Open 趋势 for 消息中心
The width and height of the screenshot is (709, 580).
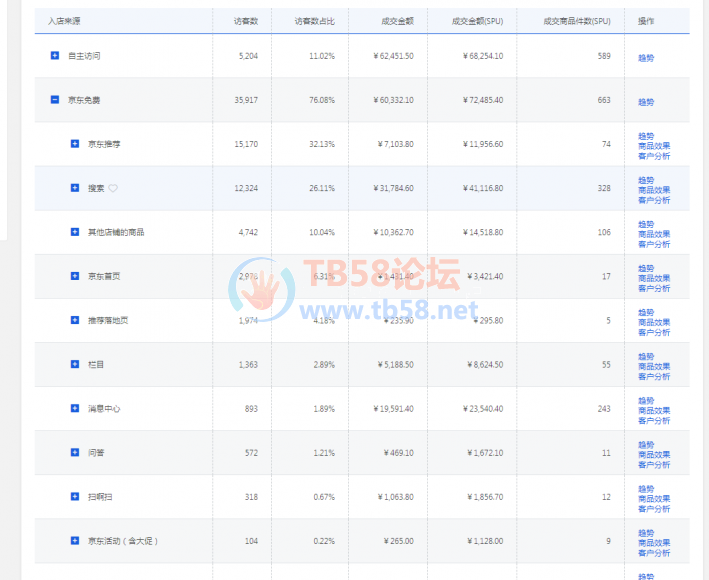646,401
